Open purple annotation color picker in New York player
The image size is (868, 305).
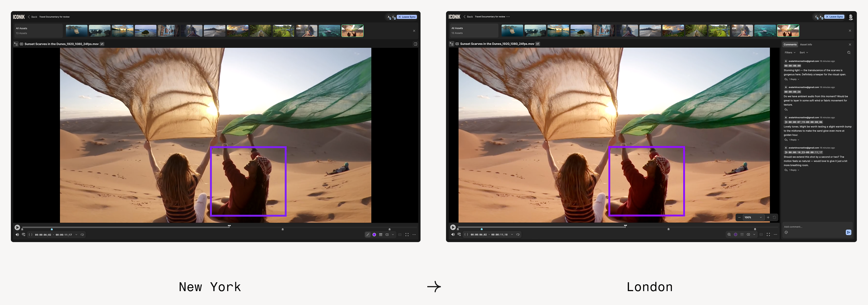pyautogui.click(x=374, y=235)
